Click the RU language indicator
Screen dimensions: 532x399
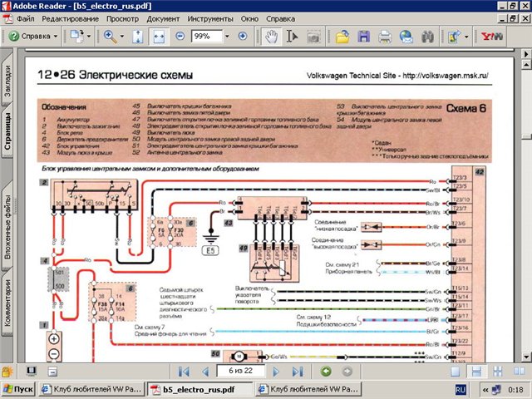(460, 390)
